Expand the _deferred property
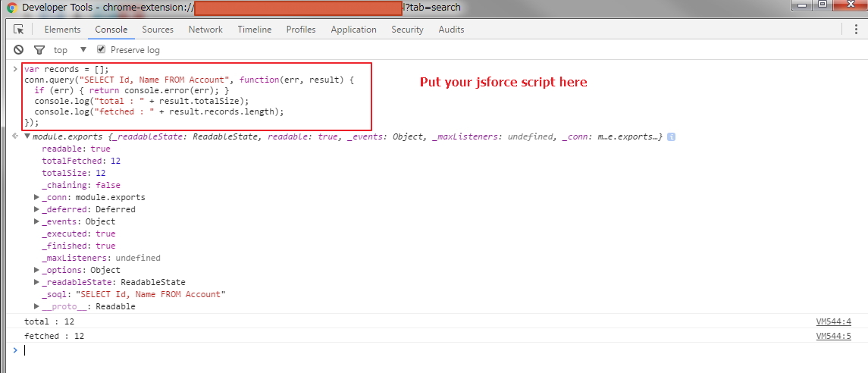 coord(36,209)
